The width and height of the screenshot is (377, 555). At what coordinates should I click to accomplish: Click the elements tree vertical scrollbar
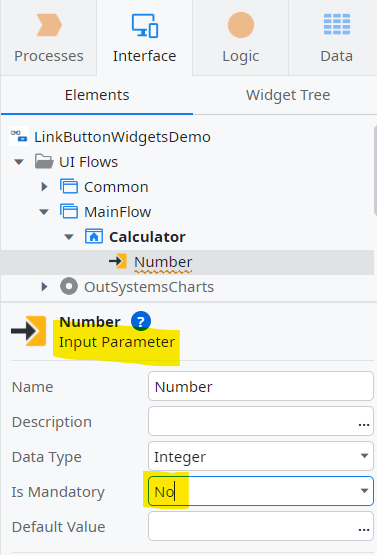click(375, 170)
